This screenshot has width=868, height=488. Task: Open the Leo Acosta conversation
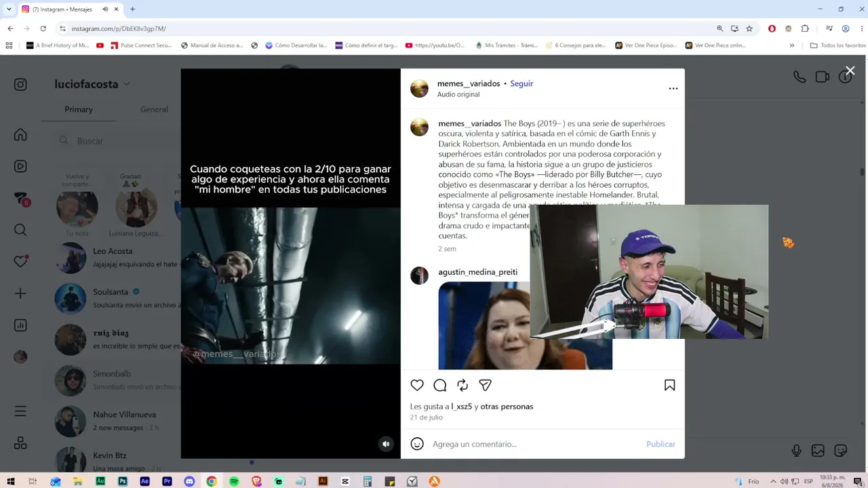tap(115, 258)
